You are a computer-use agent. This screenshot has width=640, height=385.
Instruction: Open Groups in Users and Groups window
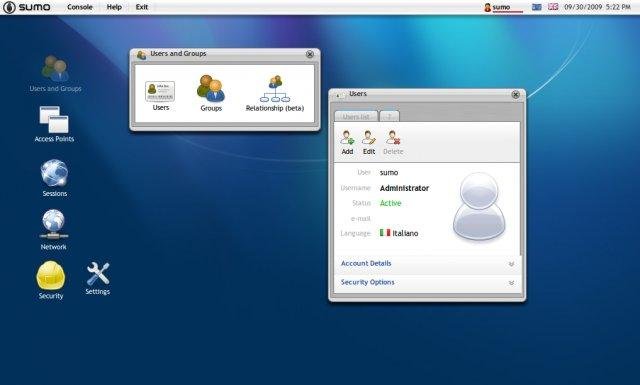(211, 93)
